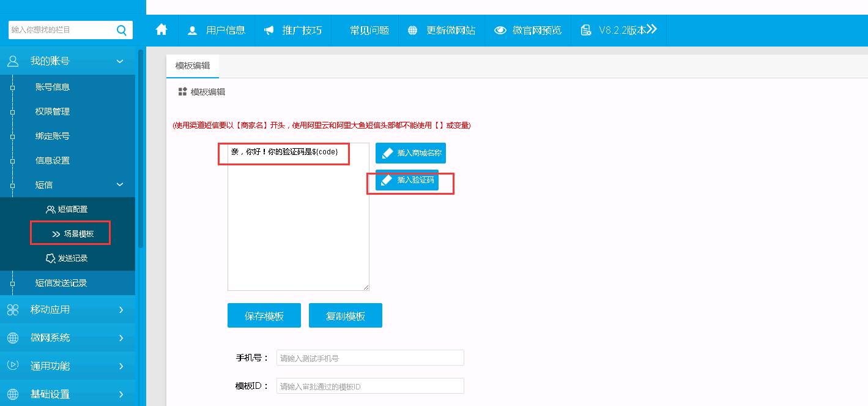
Task: Click the 通用功能 play-circle icon
Action: 13,366
